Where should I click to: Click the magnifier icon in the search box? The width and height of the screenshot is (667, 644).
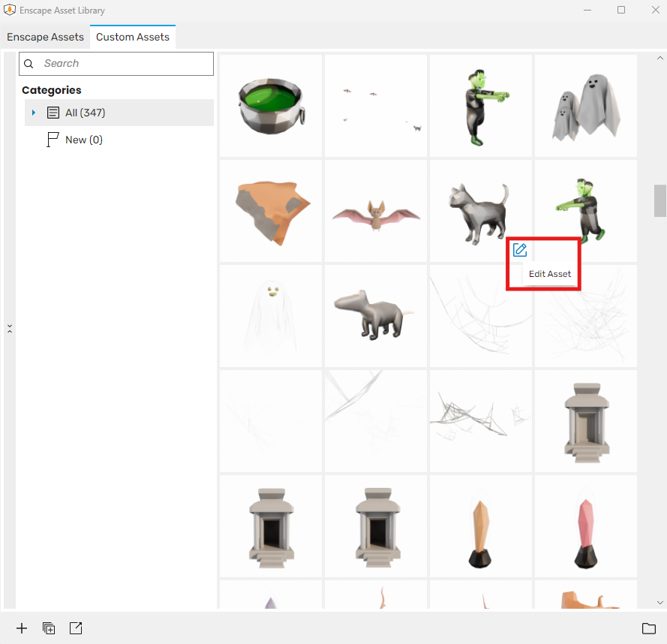click(28, 64)
